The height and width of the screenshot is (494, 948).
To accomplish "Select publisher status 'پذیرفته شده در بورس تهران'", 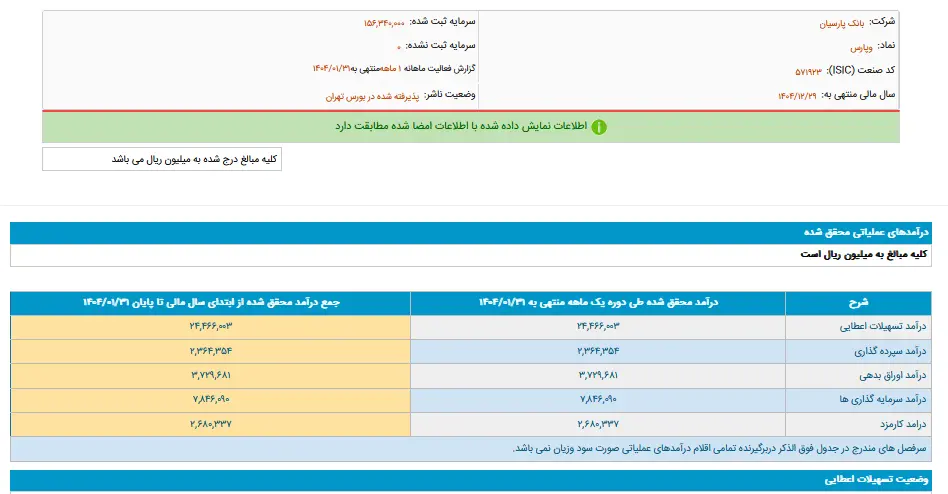I will tap(372, 96).
